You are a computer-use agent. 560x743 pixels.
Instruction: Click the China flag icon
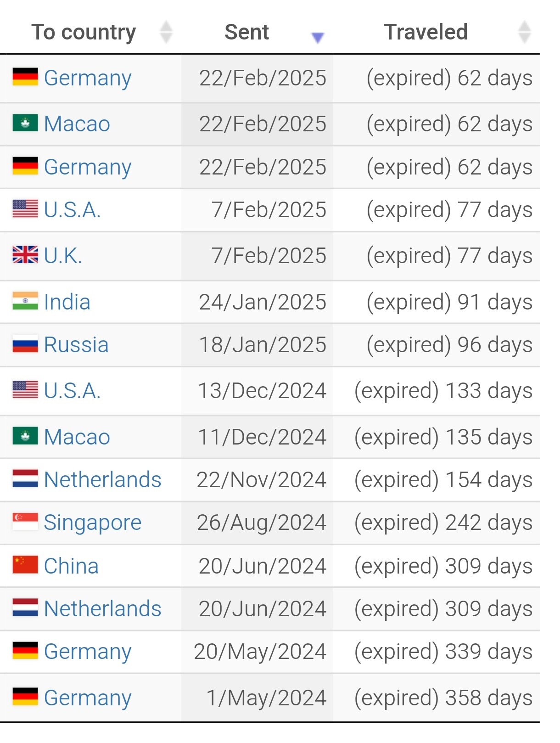coord(25,565)
